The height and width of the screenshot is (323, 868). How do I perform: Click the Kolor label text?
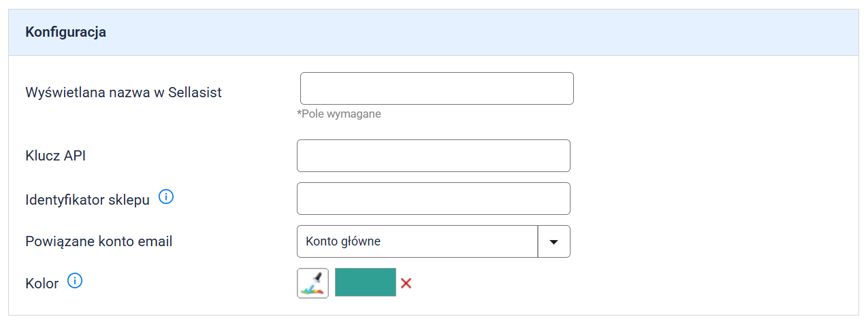pyautogui.click(x=42, y=284)
